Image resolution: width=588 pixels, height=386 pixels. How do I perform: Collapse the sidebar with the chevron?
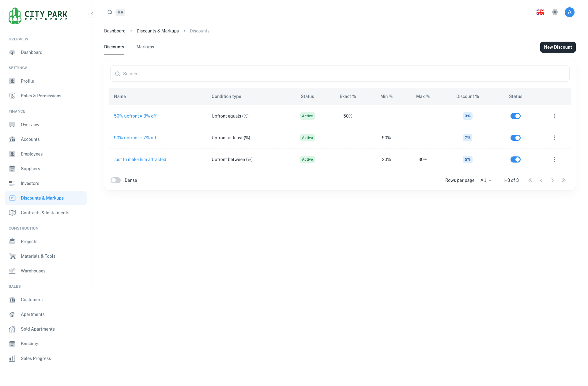click(92, 14)
